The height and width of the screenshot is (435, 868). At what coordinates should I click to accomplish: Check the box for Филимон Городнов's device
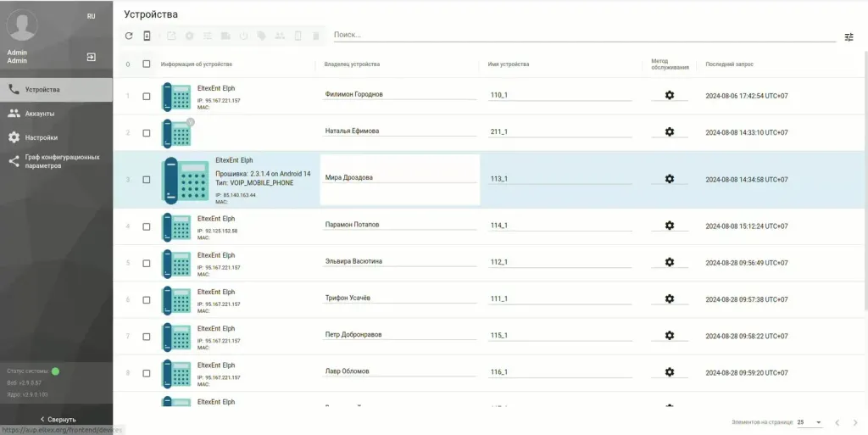(x=147, y=96)
